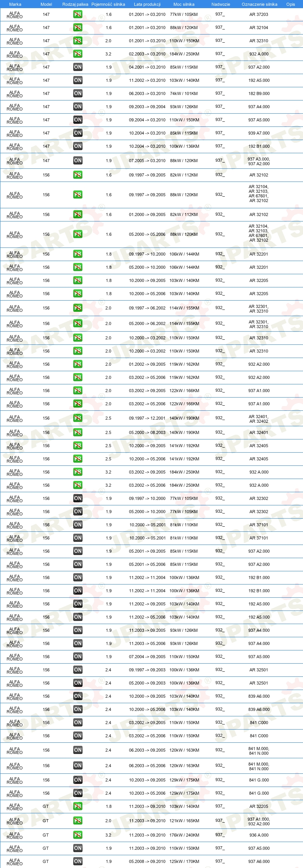Select the years 01.2000 -> 09.2005
Image resolution: width=303 pixels, height=868 pixels.
[x=147, y=214]
